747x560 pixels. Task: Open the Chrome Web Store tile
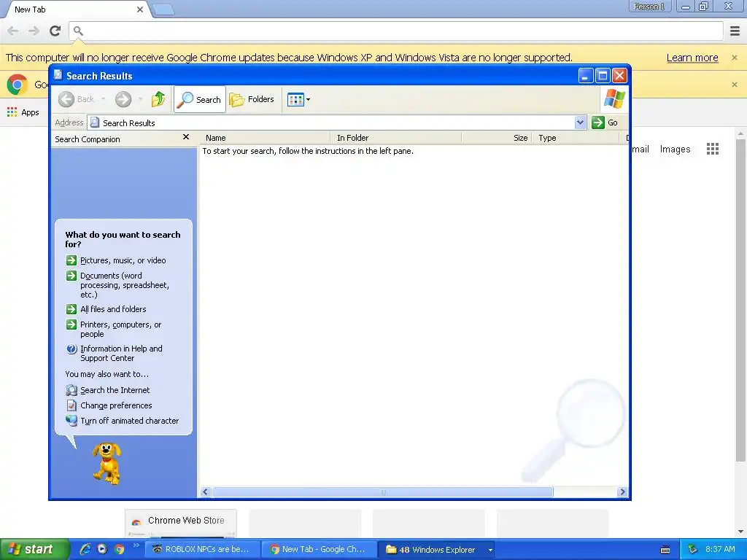tap(181, 523)
